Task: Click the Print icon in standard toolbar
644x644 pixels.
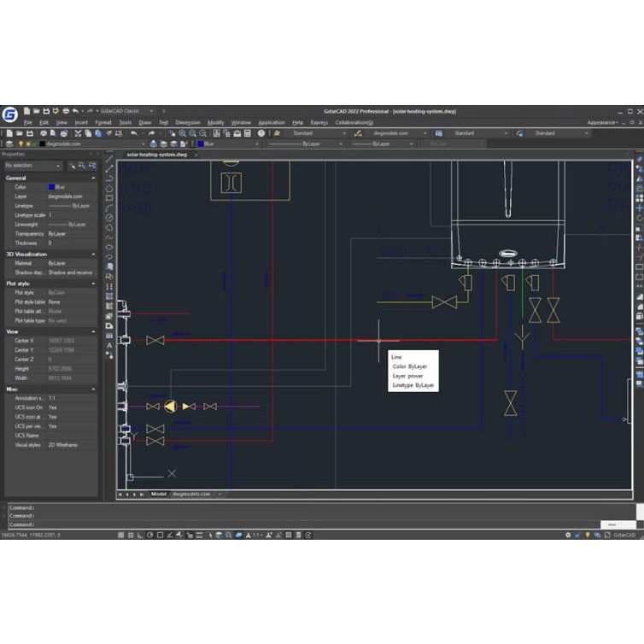Action: click(x=43, y=133)
